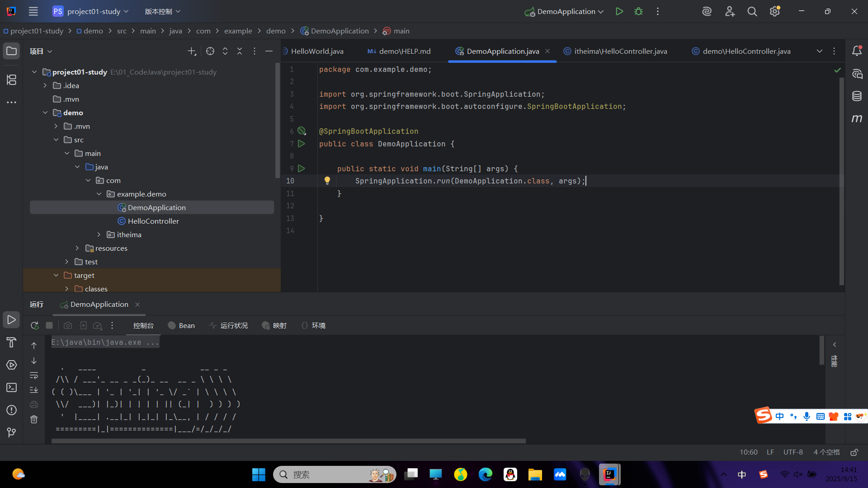The width and height of the screenshot is (868, 488).
Task: Switch to the itheima\HelloController.java tab
Action: (620, 52)
